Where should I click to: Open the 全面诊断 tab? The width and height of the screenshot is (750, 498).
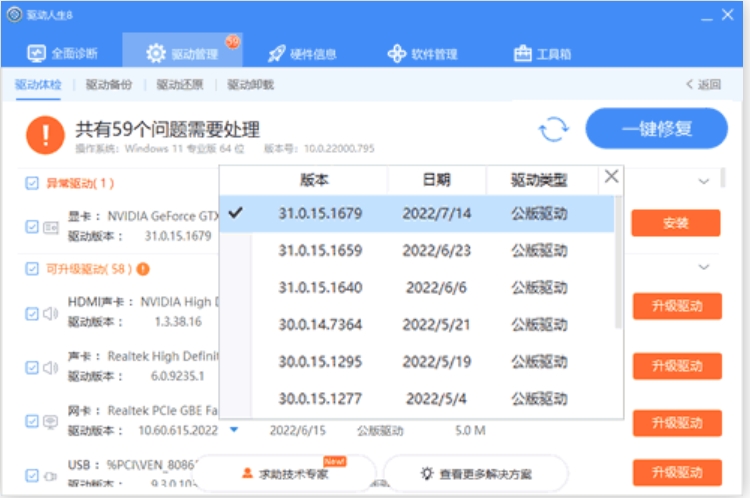(62, 53)
